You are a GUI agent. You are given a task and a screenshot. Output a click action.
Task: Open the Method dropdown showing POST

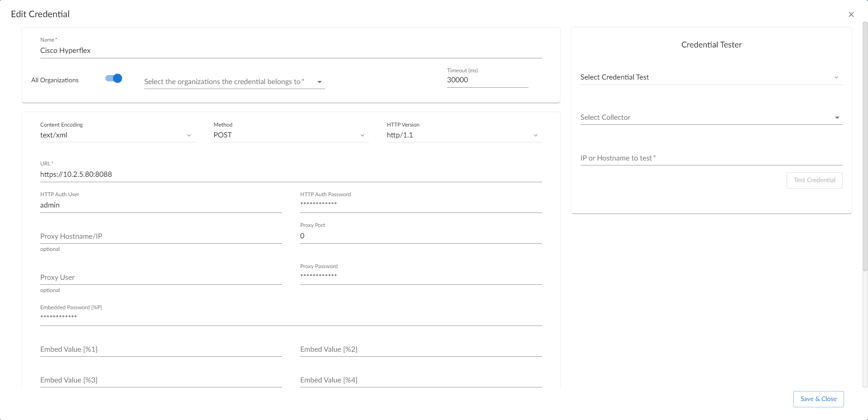(x=291, y=135)
